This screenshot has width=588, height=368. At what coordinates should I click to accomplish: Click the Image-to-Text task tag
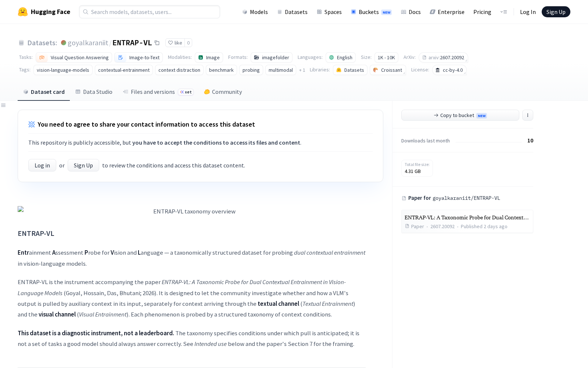coord(139,57)
